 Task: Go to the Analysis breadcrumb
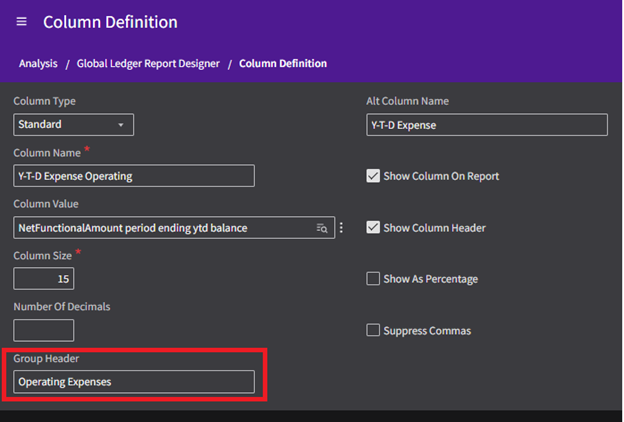coord(38,64)
